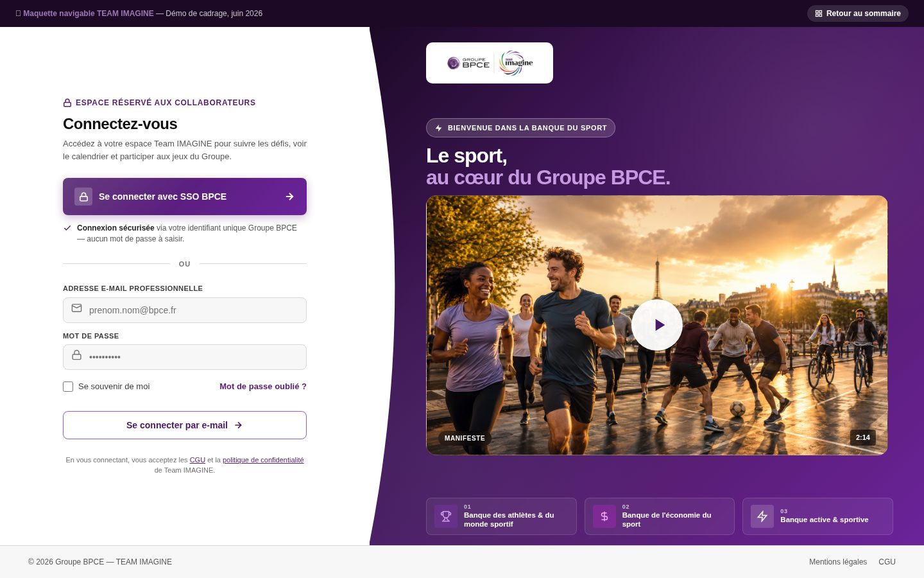Click Se connecter par e-mail button
The height and width of the screenshot is (578, 924).
pyautogui.click(x=185, y=425)
